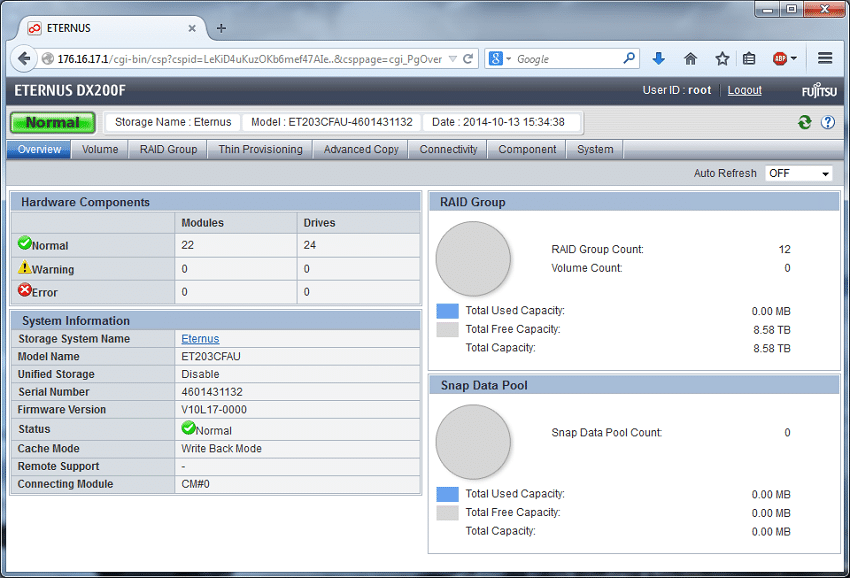Click the yellow Warning triangle icon
The image size is (850, 578).
point(24,267)
